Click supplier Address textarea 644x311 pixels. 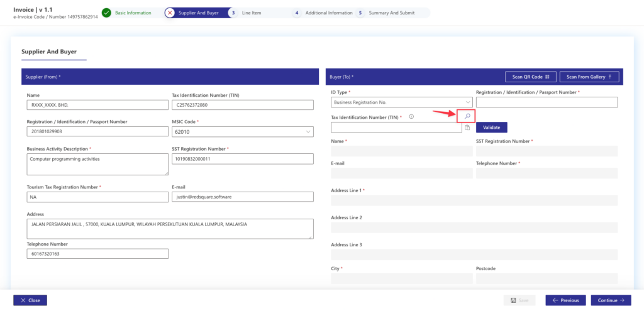click(x=170, y=229)
